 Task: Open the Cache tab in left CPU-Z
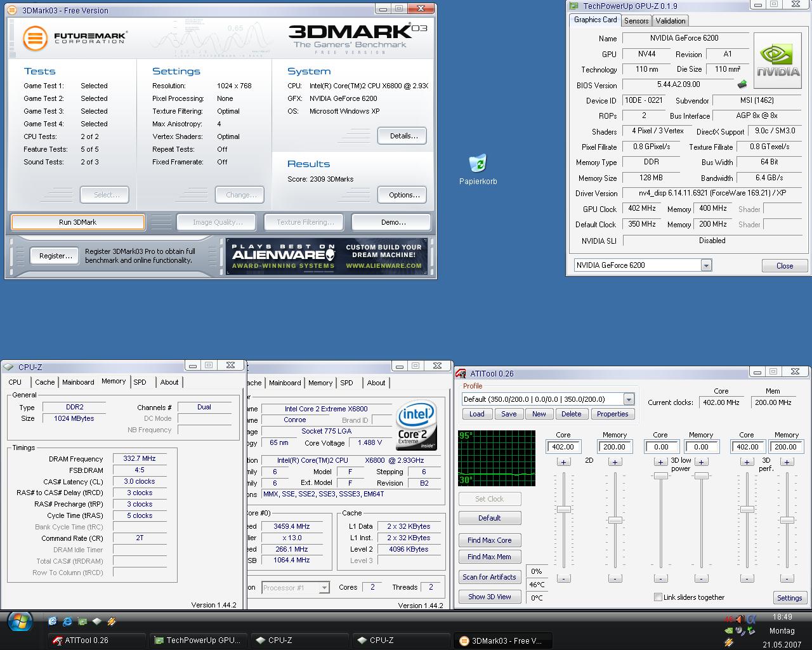[44, 382]
